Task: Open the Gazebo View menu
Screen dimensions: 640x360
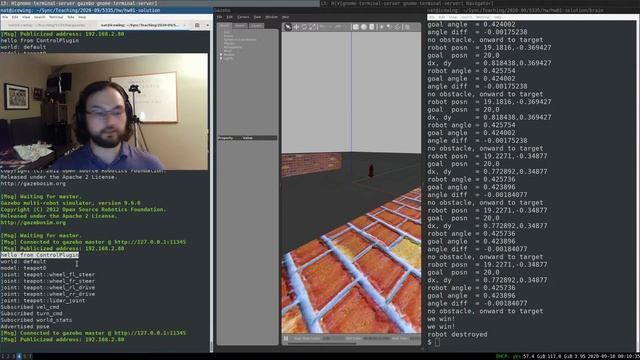Action: click(x=257, y=17)
